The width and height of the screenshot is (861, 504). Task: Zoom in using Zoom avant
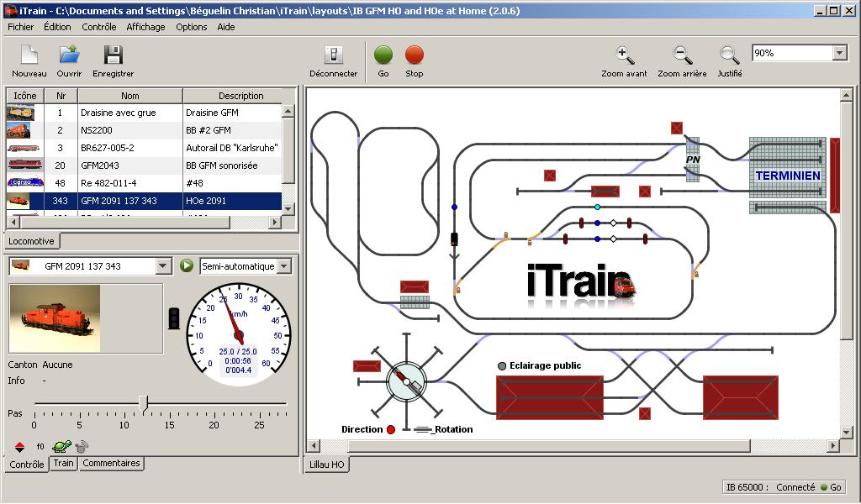(x=624, y=60)
